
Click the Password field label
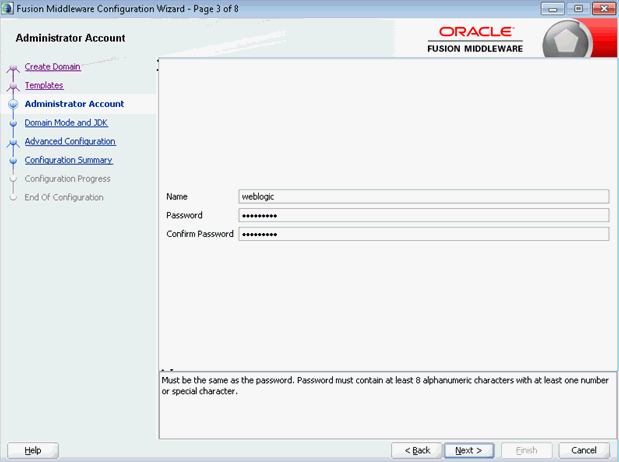pos(184,215)
